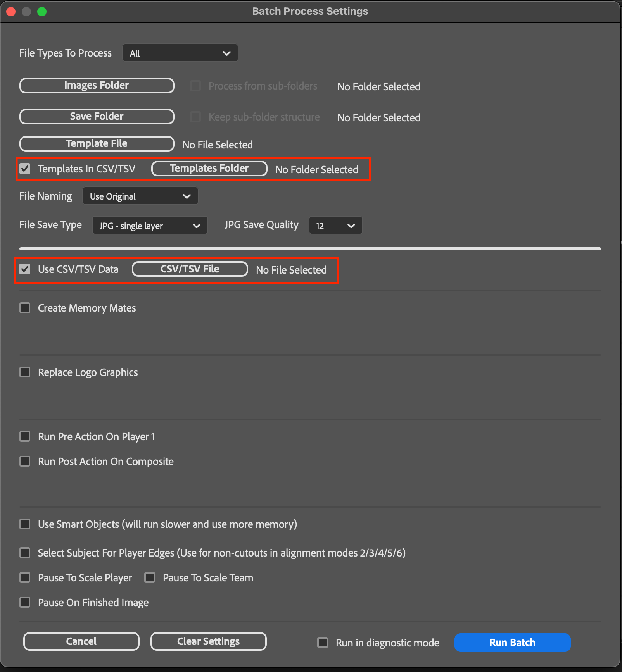This screenshot has height=672, width=622.
Task: Check Replace Logo Graphics option
Action: pyautogui.click(x=25, y=372)
